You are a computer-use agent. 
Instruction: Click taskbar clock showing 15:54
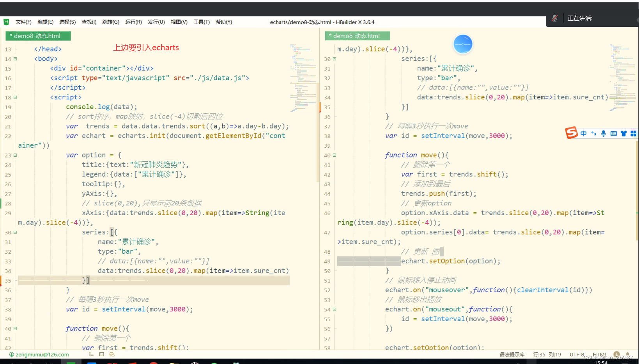coord(601,362)
